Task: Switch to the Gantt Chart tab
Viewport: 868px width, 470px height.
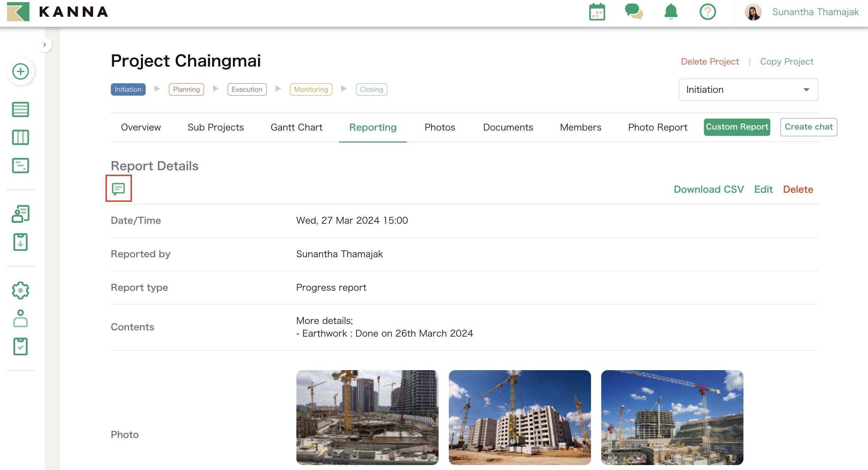Action: tap(296, 127)
